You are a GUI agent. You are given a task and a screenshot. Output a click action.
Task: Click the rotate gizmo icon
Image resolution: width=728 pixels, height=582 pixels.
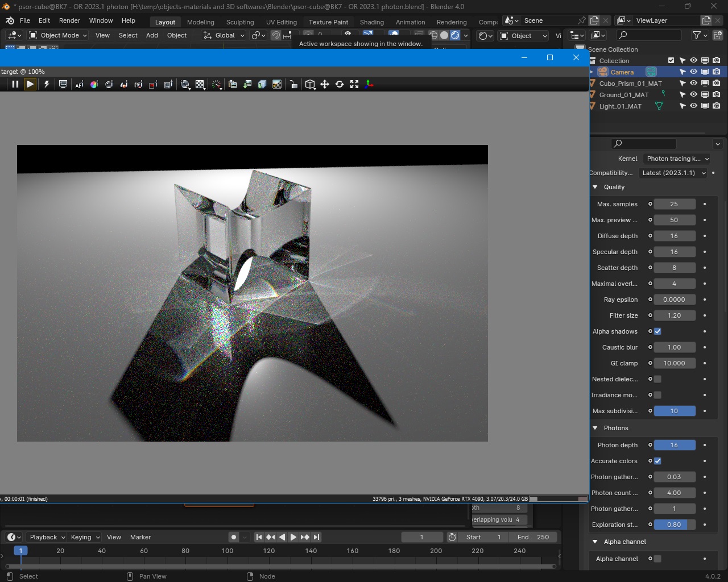point(340,84)
